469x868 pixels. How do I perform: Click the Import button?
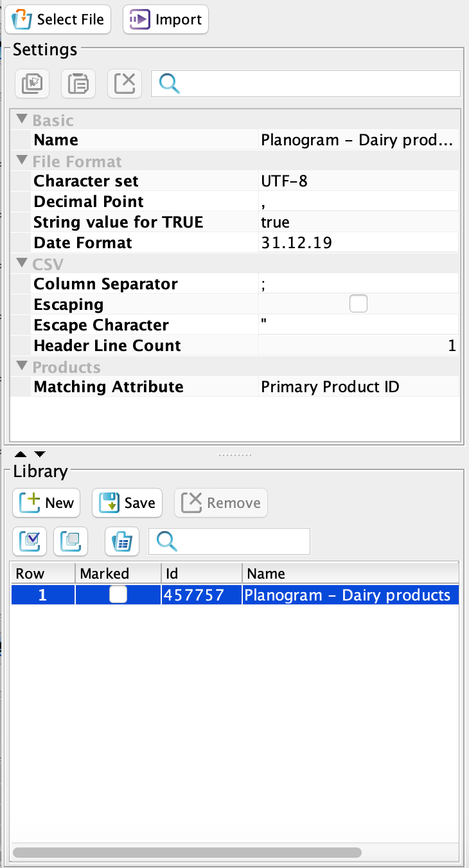[166, 19]
